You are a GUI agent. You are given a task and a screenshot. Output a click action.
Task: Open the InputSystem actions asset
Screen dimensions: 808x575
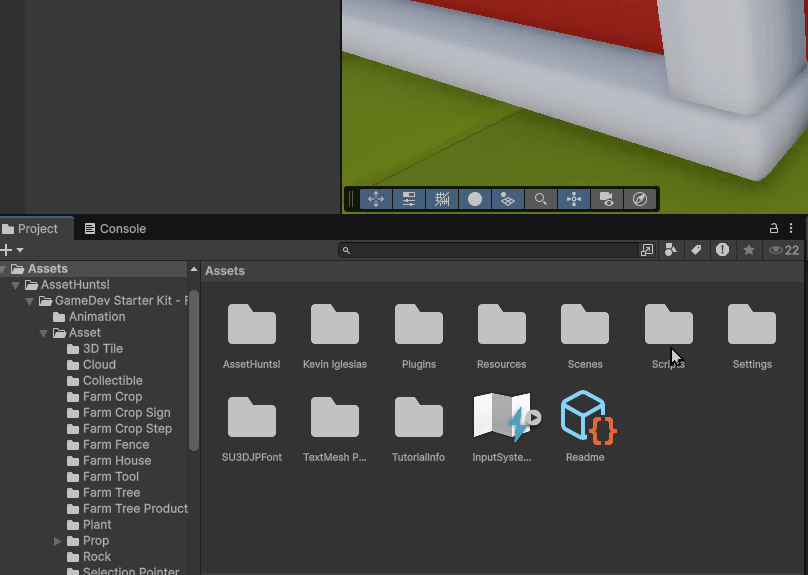pyautogui.click(x=502, y=418)
